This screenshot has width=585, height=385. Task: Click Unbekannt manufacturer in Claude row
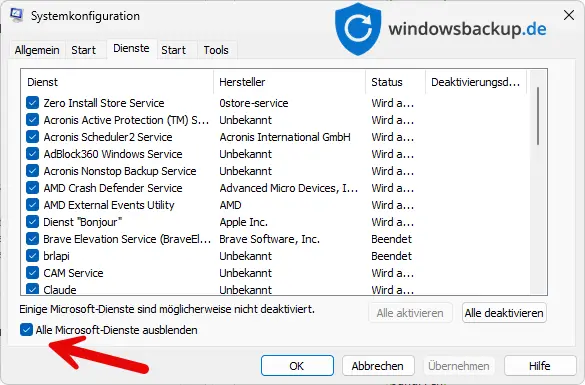[245, 289]
